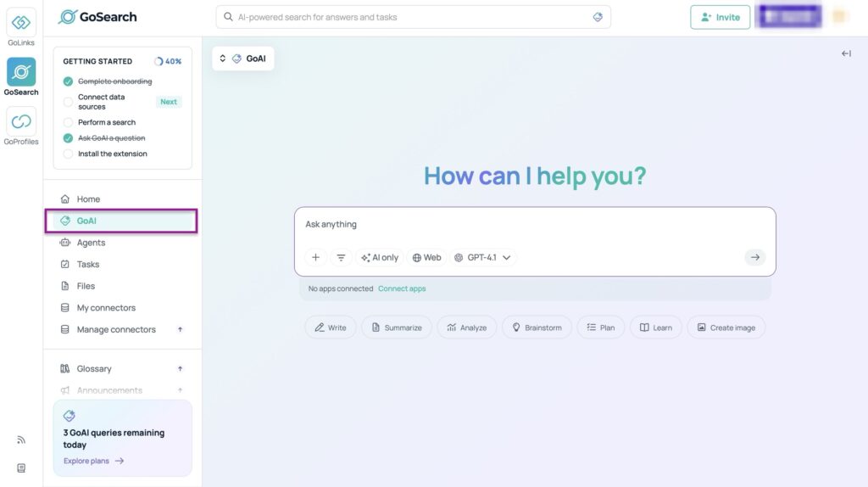Viewport: 868px width, 487px height.
Task: Expand Manage connectors arrow
Action: pyautogui.click(x=180, y=330)
